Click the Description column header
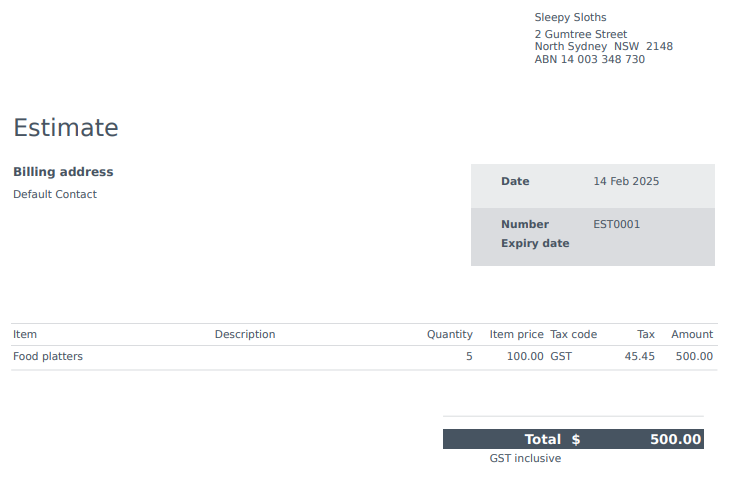Screen dimensions: 731x488 (x=245, y=335)
